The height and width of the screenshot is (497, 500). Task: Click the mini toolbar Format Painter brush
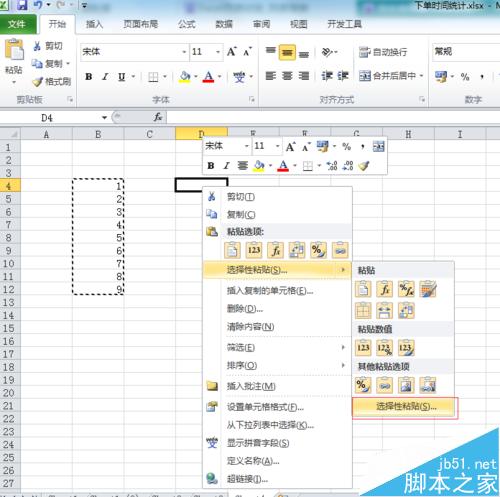(364, 165)
